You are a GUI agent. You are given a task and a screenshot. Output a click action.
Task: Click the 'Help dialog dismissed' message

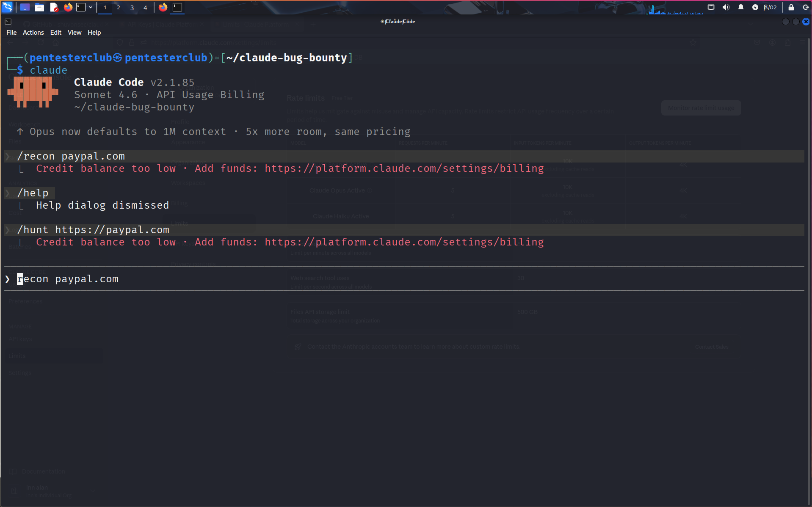(102, 205)
